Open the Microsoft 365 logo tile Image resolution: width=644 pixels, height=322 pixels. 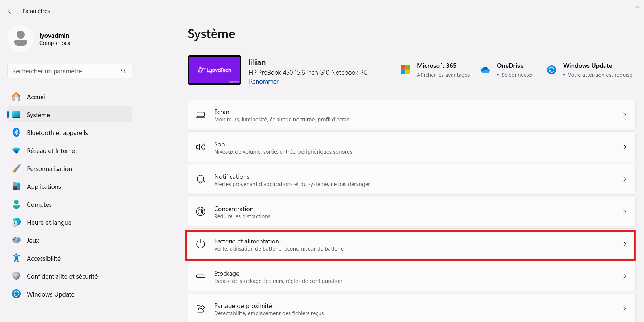pyautogui.click(x=405, y=70)
